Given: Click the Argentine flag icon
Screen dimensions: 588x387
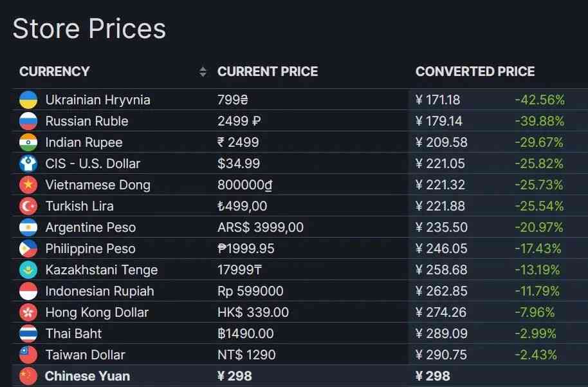Looking at the screenshot, I should coord(28,227).
